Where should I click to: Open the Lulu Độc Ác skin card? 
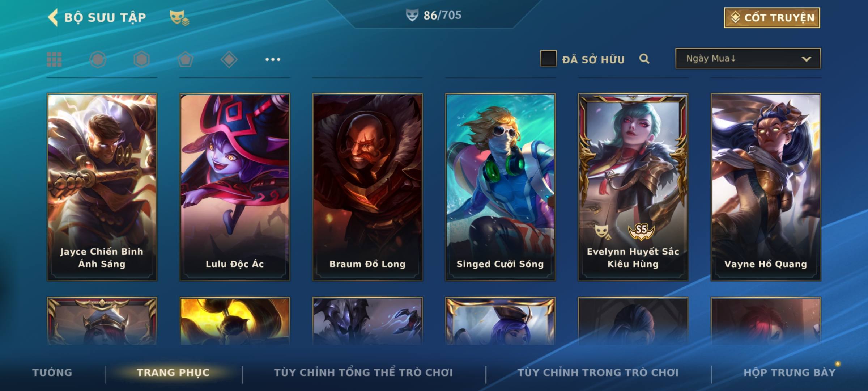click(235, 187)
